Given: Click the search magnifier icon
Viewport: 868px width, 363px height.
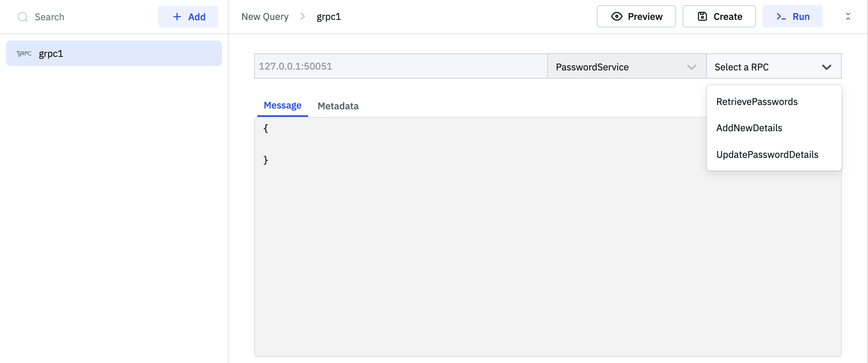Looking at the screenshot, I should [23, 17].
